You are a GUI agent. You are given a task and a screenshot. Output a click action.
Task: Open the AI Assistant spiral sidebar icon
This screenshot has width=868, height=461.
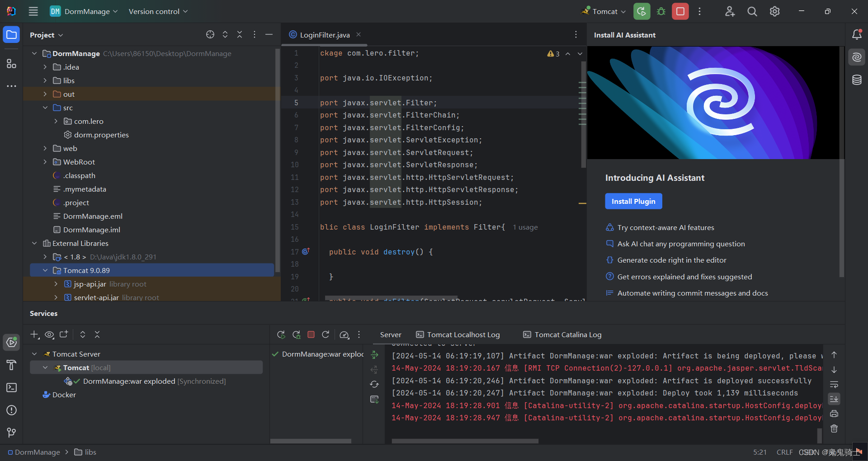point(857,57)
